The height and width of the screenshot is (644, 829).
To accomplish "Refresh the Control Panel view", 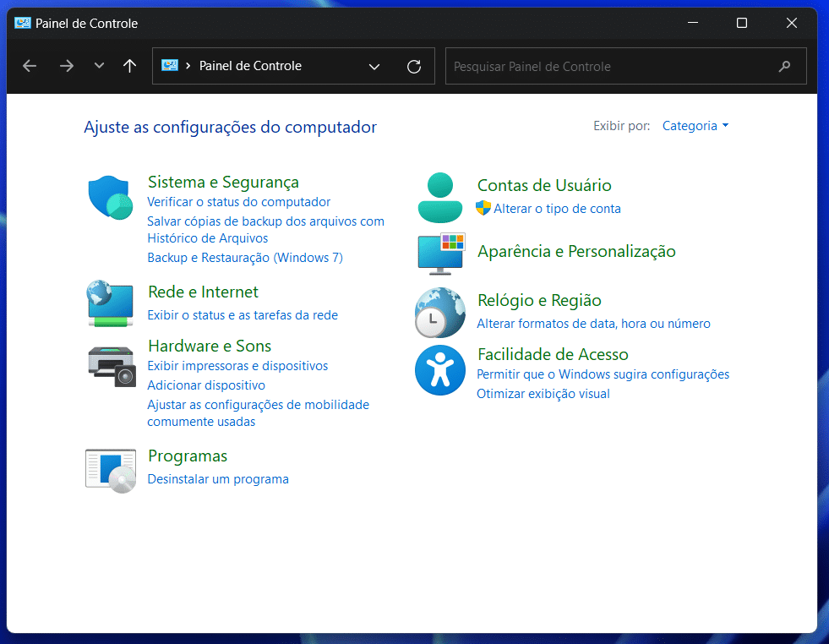I will 414,65.
